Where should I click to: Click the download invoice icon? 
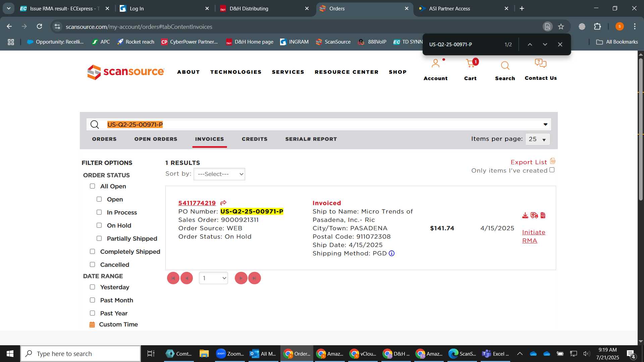pos(525,215)
